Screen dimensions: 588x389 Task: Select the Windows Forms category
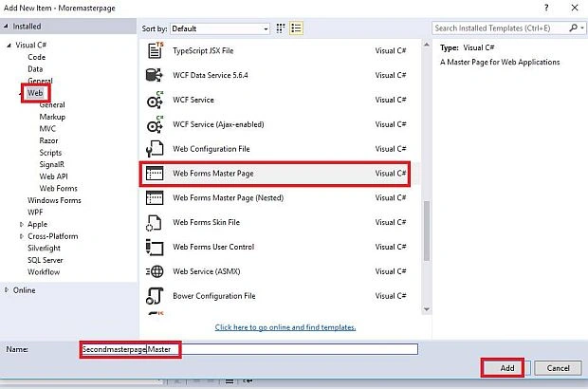pos(54,200)
